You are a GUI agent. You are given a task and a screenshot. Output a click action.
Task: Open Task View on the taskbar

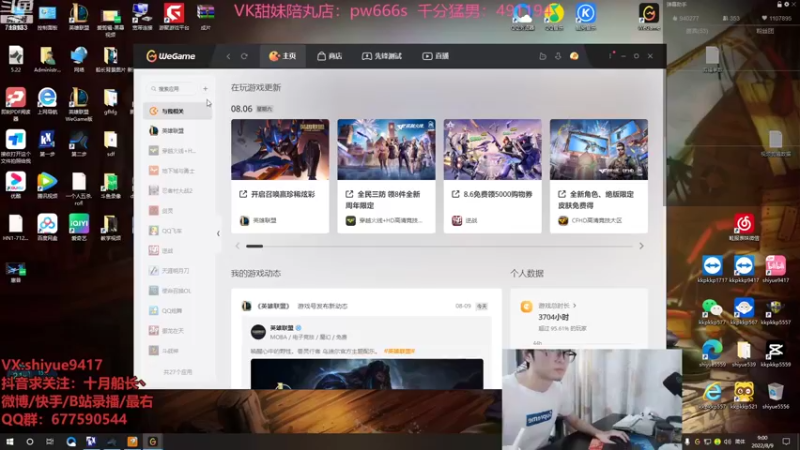pos(49,441)
